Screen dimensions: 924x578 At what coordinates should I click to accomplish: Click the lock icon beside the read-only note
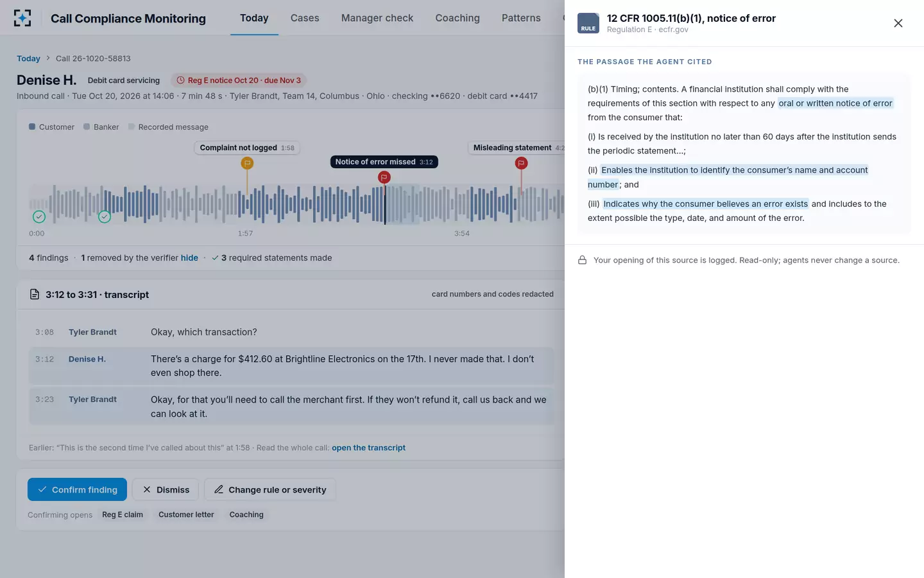point(582,260)
